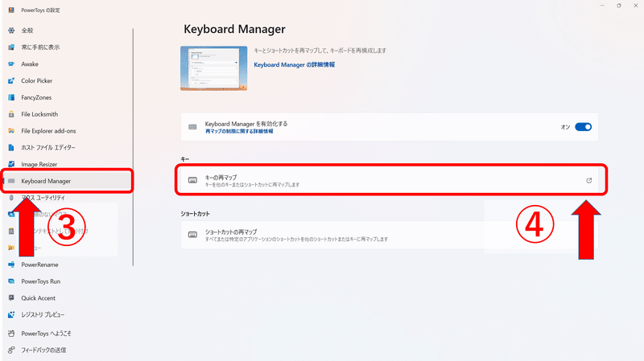Click the Image Resizer icon
Viewport: 644px width, 361px height.
tap(11, 164)
